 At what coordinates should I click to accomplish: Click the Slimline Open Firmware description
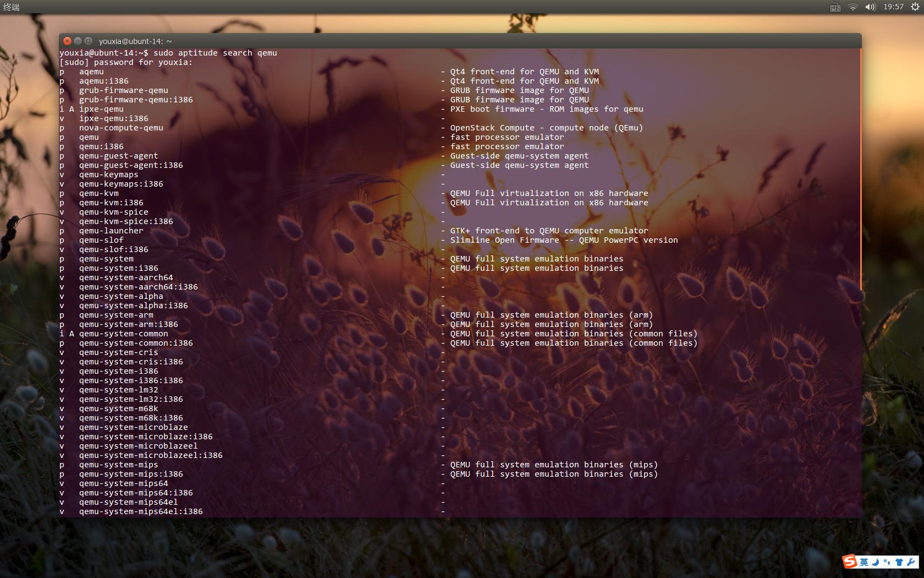click(x=564, y=240)
